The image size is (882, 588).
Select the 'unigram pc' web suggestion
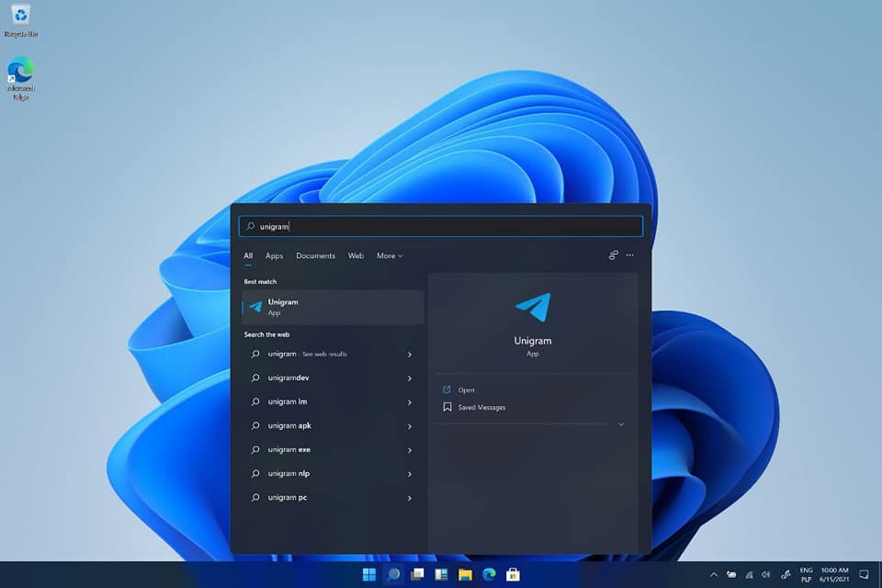pyautogui.click(x=333, y=497)
